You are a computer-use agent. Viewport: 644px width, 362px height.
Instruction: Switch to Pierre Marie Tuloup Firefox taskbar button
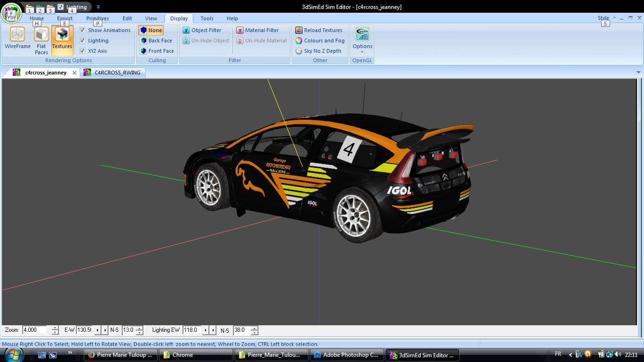pos(121,355)
